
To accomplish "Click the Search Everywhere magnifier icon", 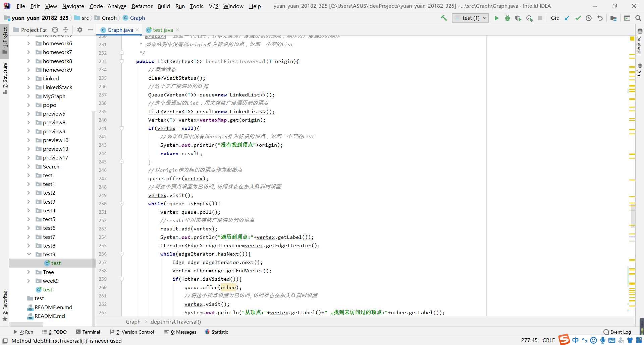I will click(x=638, y=18).
